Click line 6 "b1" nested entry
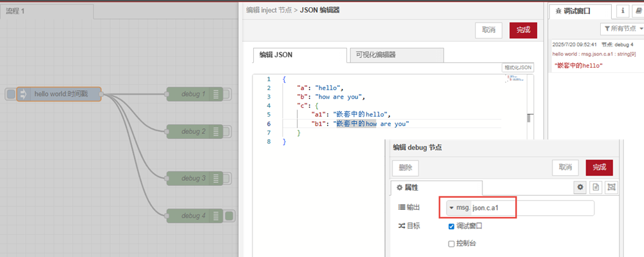 [360, 124]
